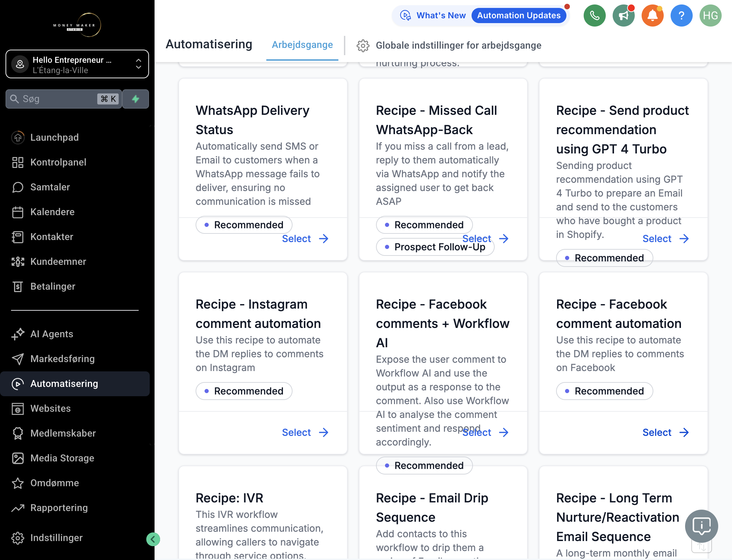
Task: Open Kontrolpanel dashboard icon
Action: tap(18, 162)
